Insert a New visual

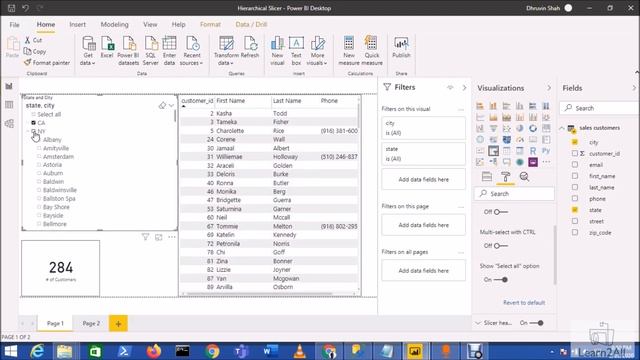[x=277, y=51]
